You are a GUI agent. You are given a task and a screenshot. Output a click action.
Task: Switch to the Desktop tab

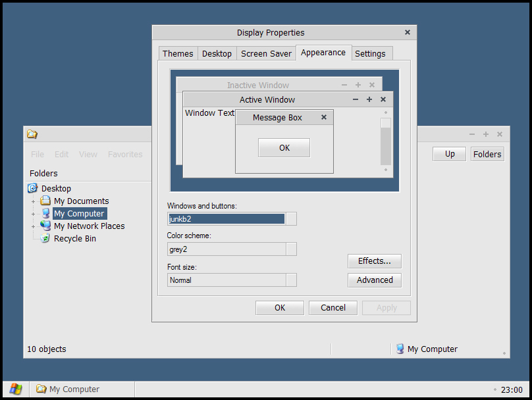pyautogui.click(x=217, y=53)
